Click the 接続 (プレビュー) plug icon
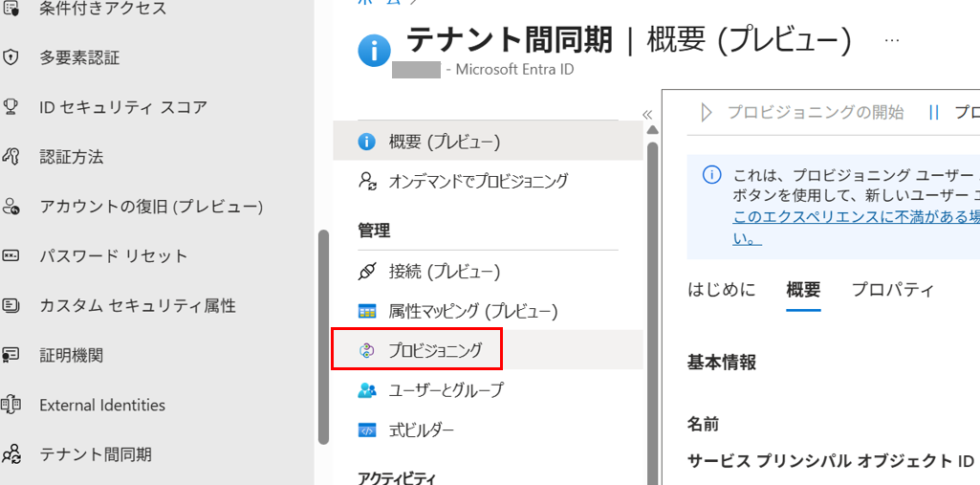 coord(366,272)
